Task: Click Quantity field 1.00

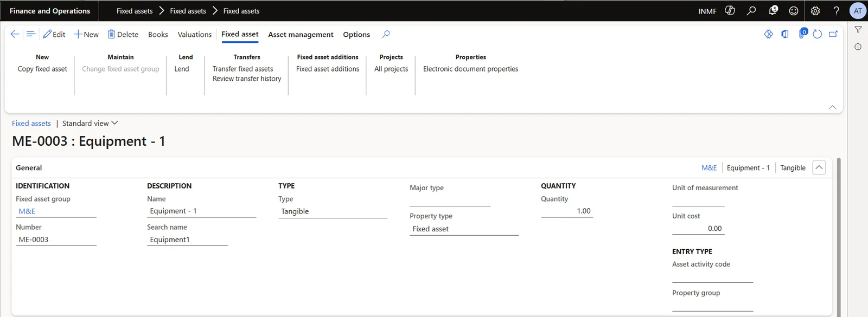Action: [x=567, y=211]
